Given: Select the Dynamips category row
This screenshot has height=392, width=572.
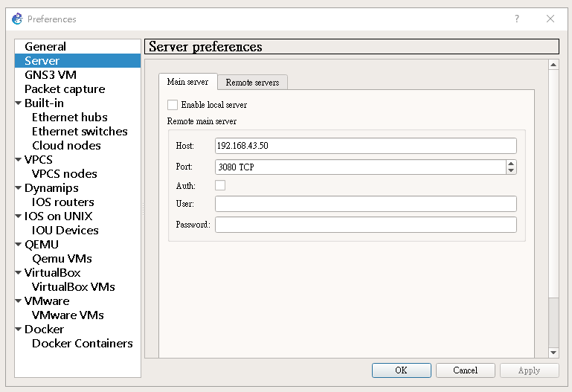Looking at the screenshot, I should coord(77,187).
